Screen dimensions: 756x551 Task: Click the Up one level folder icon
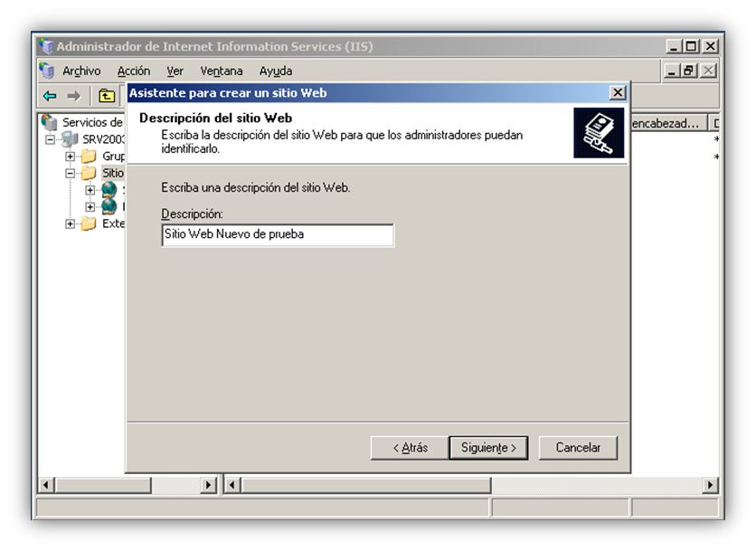click(x=107, y=96)
